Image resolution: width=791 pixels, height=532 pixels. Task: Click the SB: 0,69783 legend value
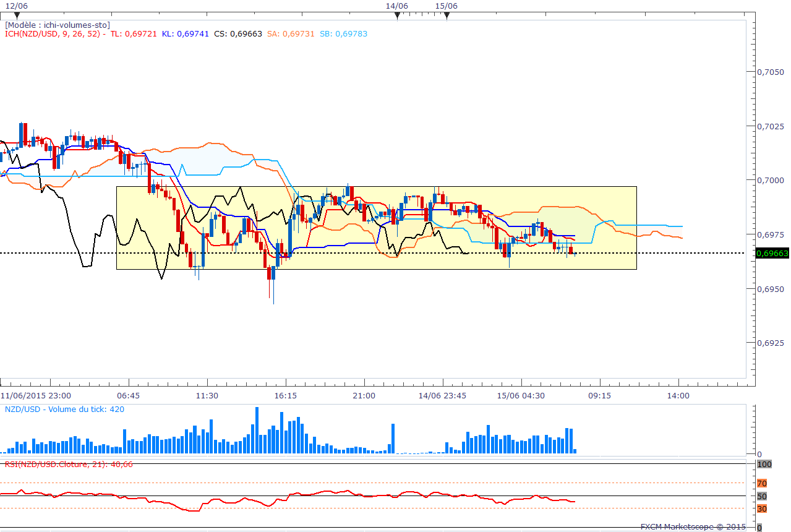click(x=343, y=33)
